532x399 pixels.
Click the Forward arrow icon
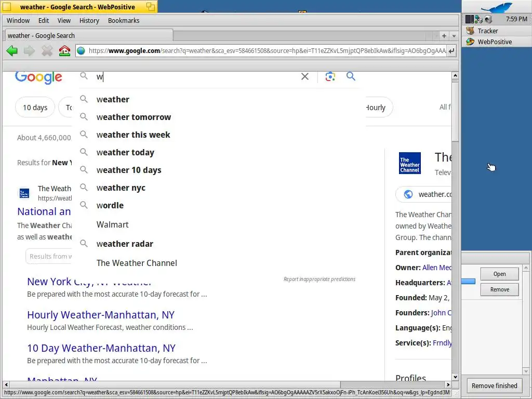click(x=29, y=51)
